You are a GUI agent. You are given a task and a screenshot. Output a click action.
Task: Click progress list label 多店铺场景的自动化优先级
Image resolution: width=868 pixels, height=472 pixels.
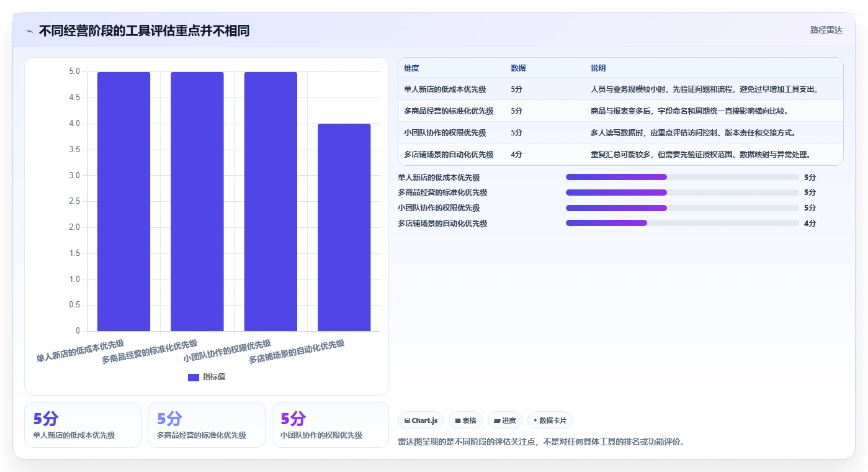coord(442,224)
